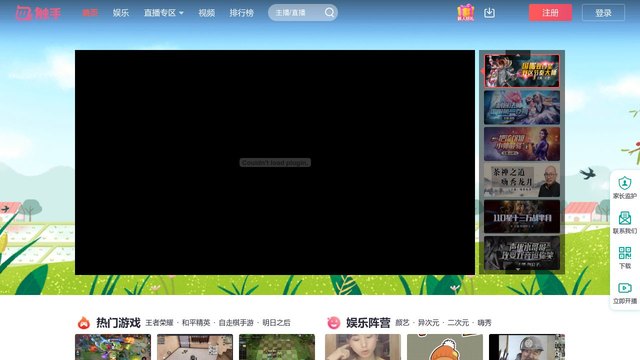640x360 pixels.
Task: Open the newcomer gift box icon
Action: [465, 13]
